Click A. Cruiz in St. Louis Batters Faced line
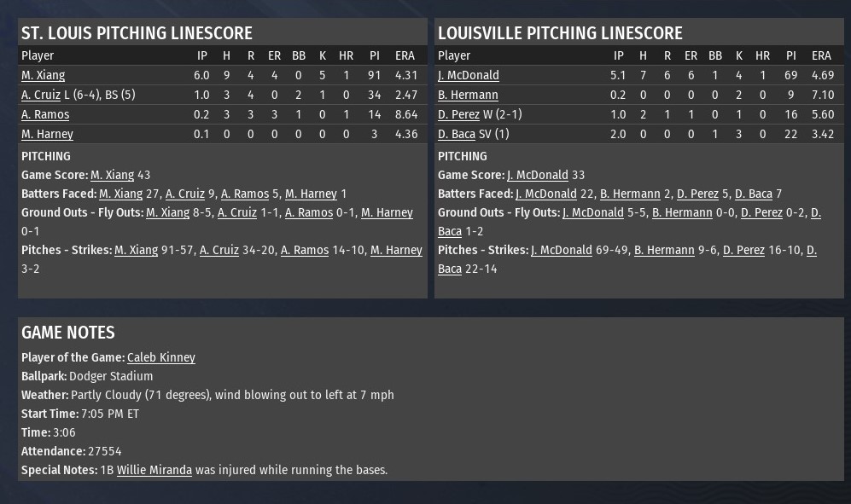This screenshot has height=504, width=851. pos(185,194)
